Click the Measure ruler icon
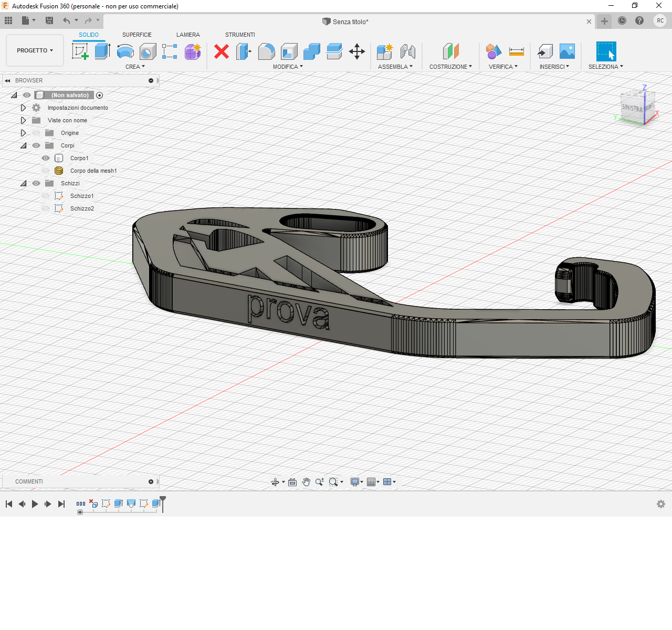Screen dimensions: 672x630 click(516, 51)
